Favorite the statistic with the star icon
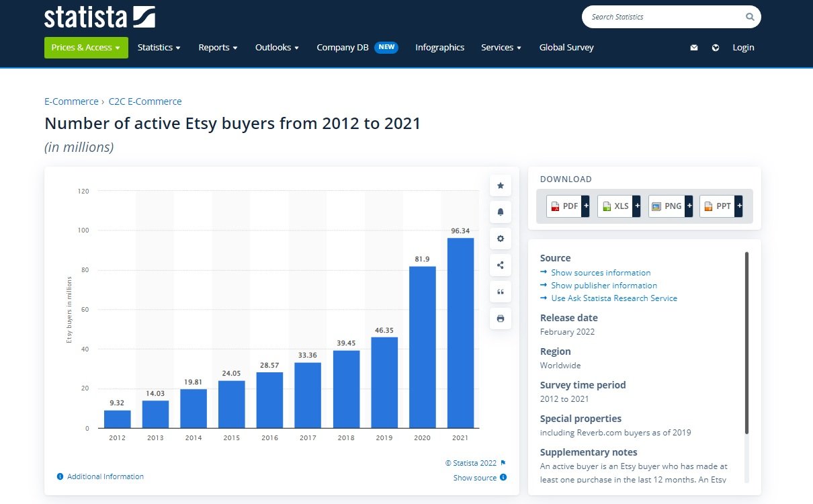813x504 pixels. point(501,185)
